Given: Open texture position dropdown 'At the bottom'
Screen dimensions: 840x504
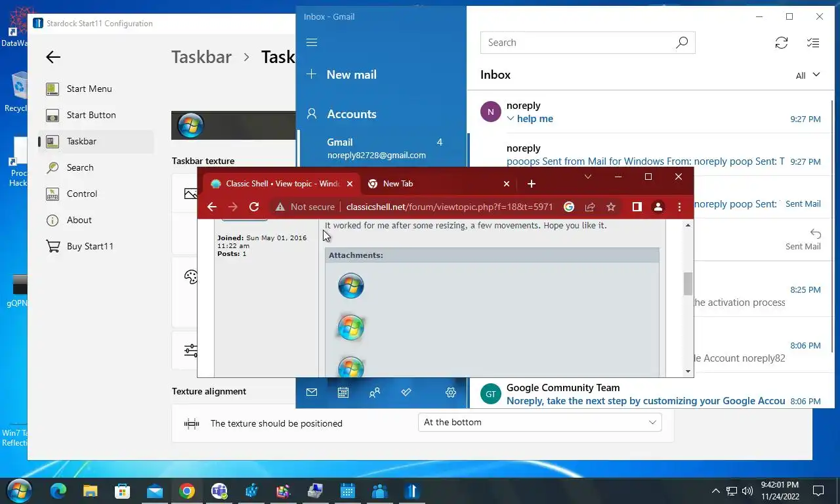Looking at the screenshot, I should click(x=539, y=422).
